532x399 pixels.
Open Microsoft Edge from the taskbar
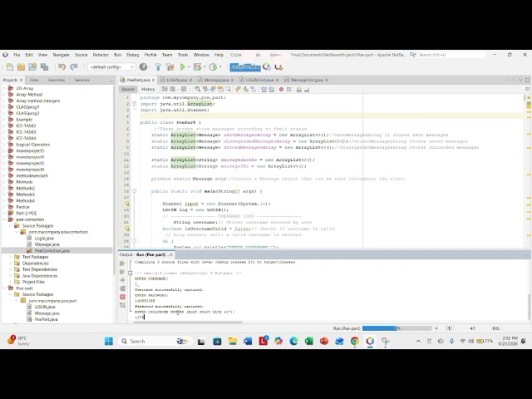pyautogui.click(x=293, y=341)
